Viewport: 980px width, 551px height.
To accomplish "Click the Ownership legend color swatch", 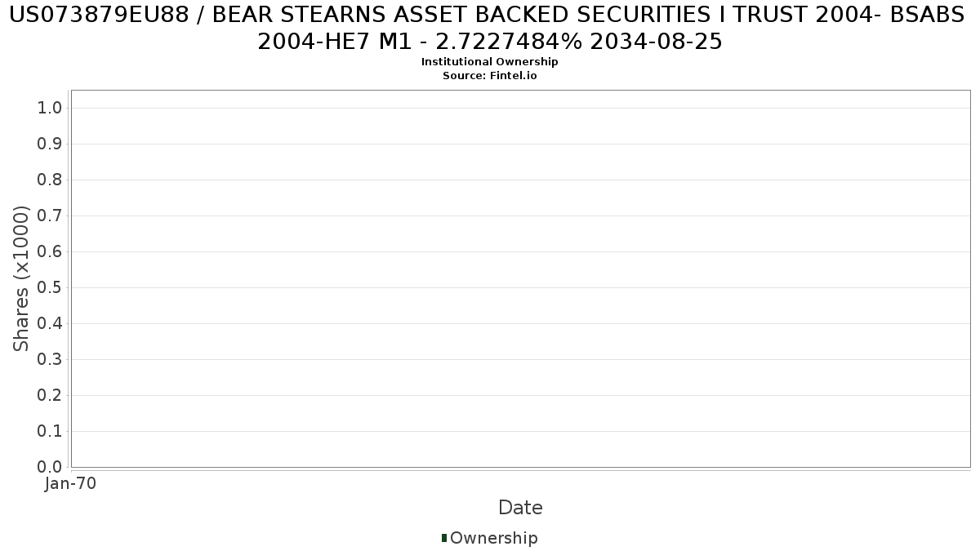I will coord(444,538).
